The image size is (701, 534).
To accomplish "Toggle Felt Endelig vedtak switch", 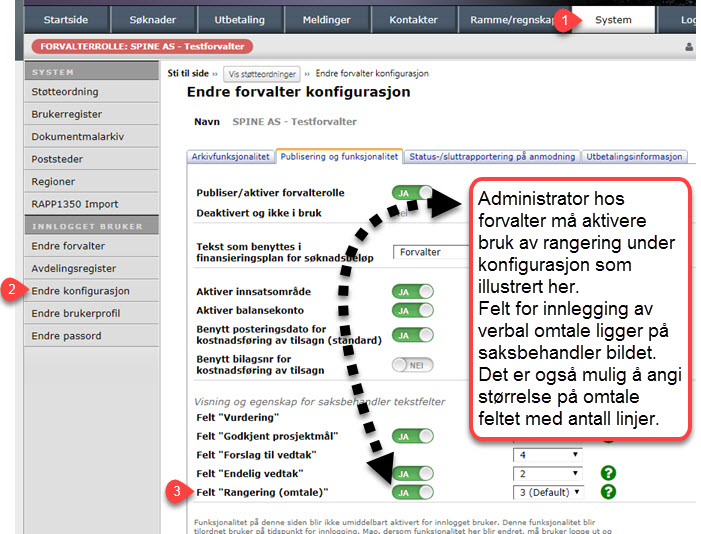I will tap(413, 473).
